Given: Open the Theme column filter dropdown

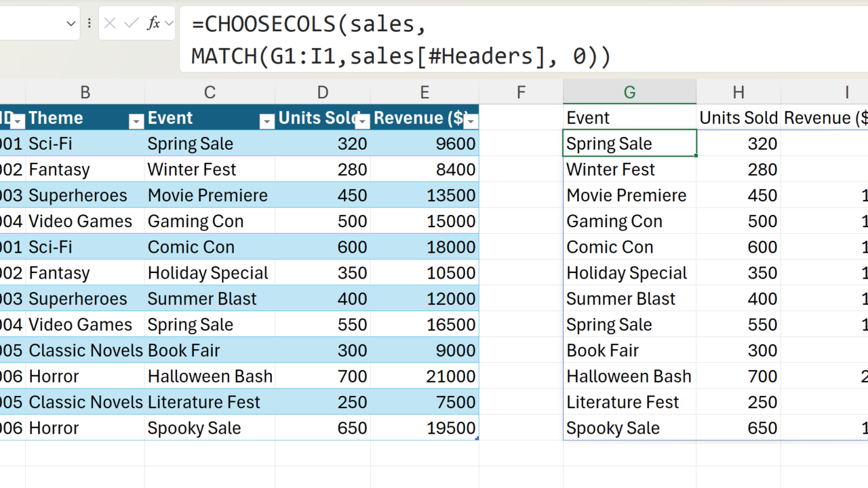Looking at the screenshot, I should (136, 121).
